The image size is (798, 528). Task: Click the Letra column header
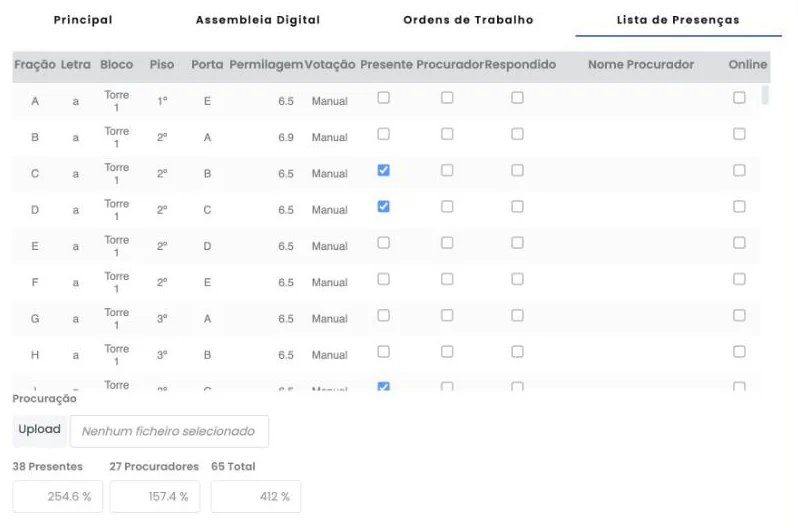click(75, 65)
